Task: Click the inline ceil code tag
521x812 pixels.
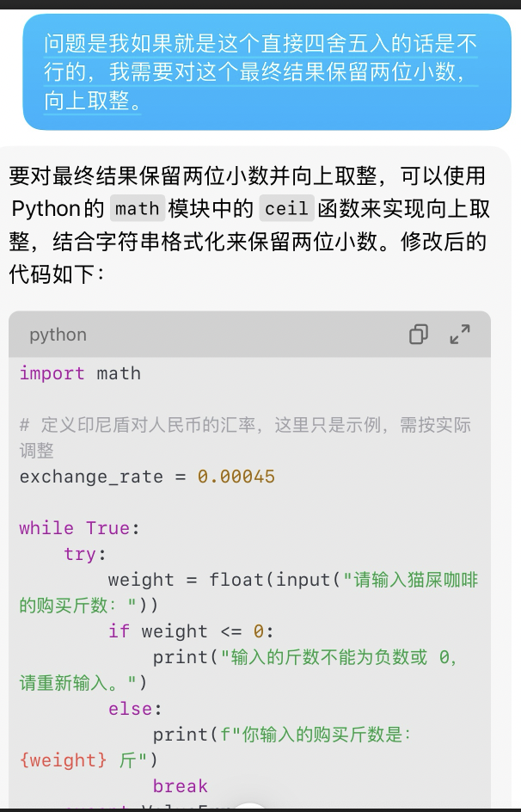Action: point(286,208)
